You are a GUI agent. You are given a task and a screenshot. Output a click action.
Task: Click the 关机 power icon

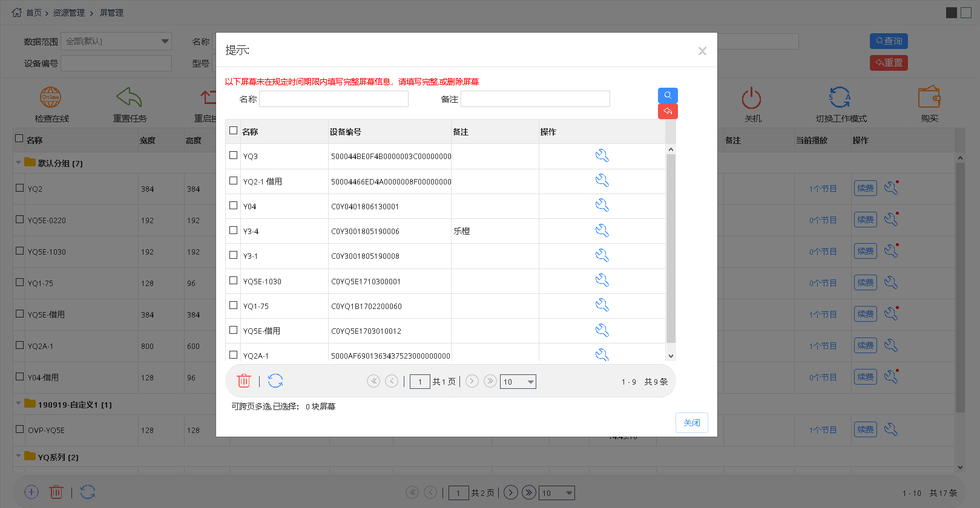(x=751, y=97)
